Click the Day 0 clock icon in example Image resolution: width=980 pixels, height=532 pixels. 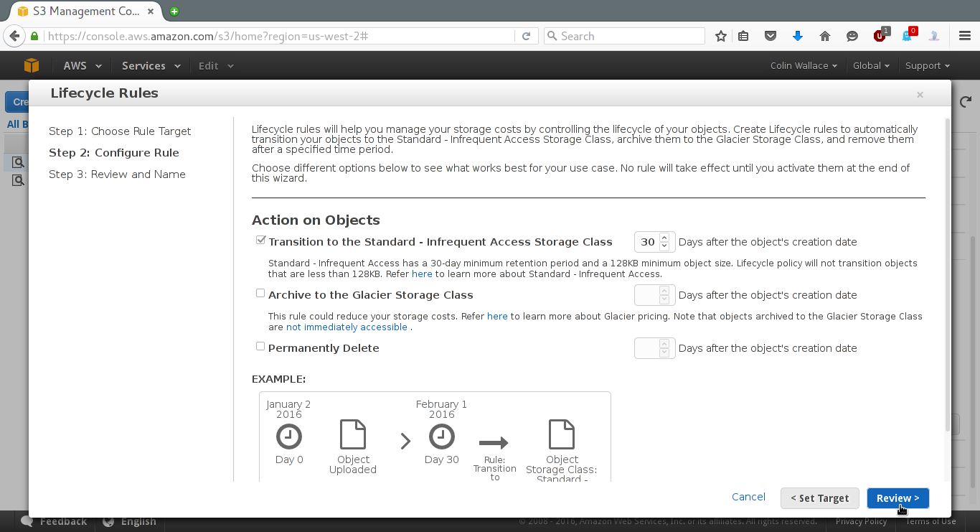coord(289,437)
